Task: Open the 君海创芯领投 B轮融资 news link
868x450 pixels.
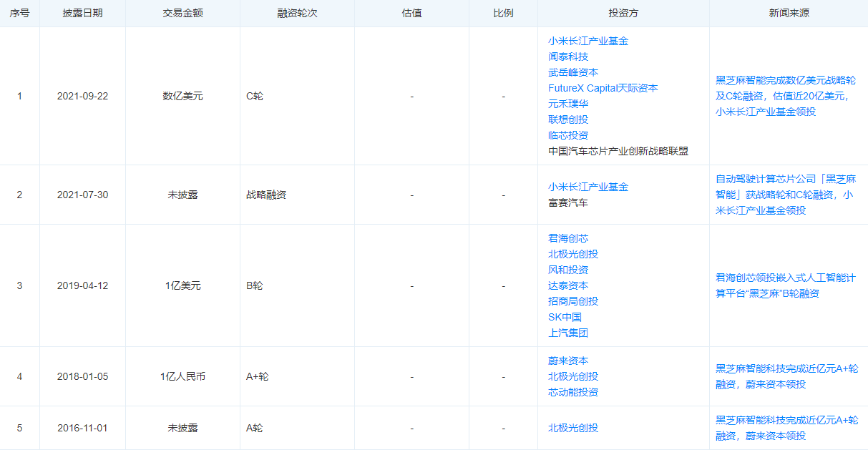Action: (x=785, y=285)
